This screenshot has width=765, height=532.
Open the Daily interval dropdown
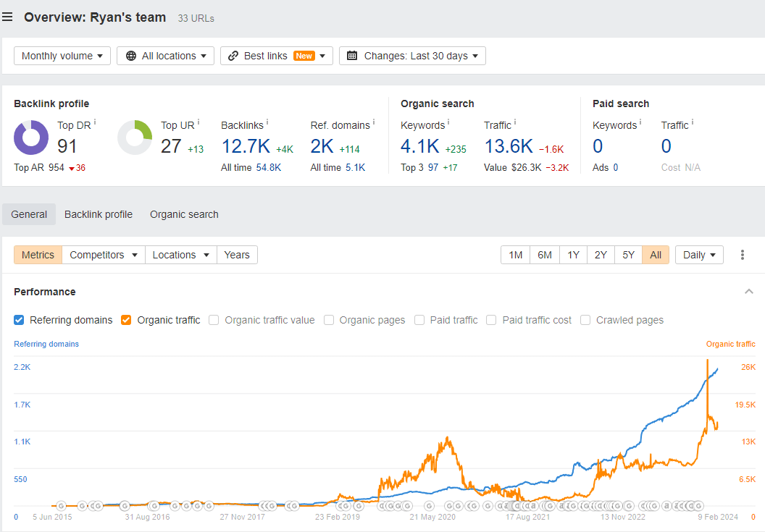point(698,254)
